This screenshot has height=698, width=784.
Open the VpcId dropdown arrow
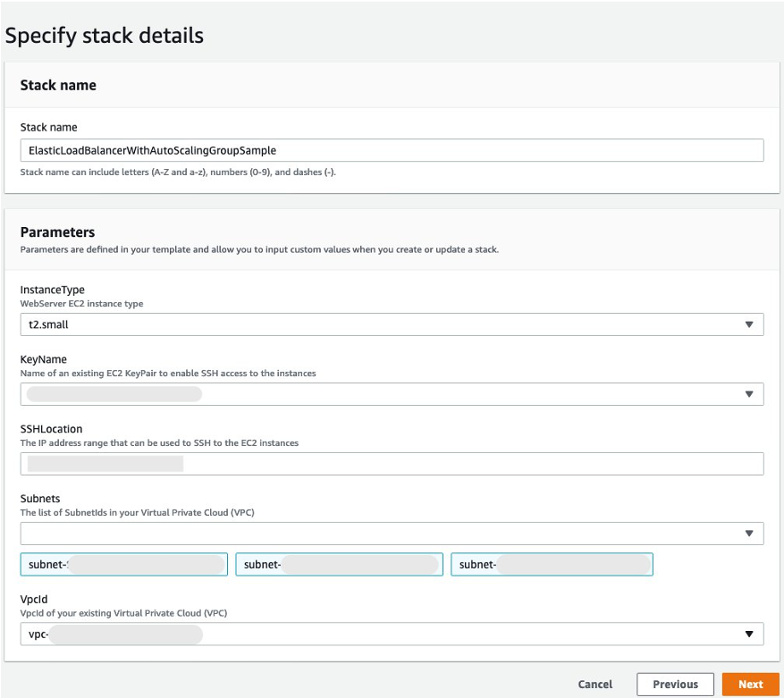750,634
